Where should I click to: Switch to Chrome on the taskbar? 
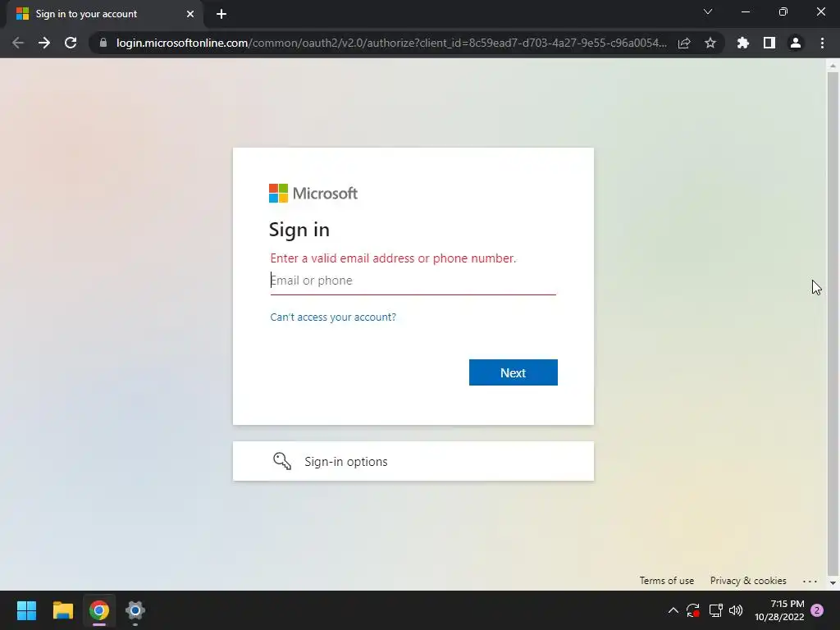tap(99, 610)
